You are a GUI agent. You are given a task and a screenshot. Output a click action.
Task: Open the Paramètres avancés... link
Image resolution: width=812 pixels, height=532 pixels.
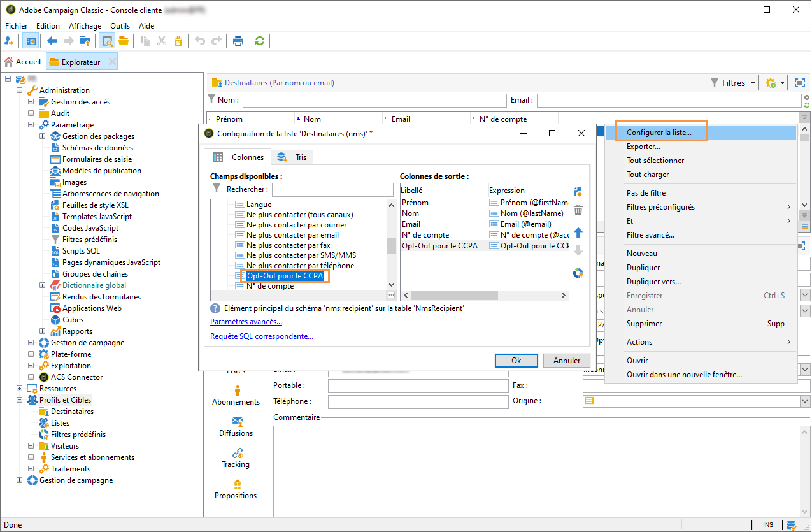246,322
